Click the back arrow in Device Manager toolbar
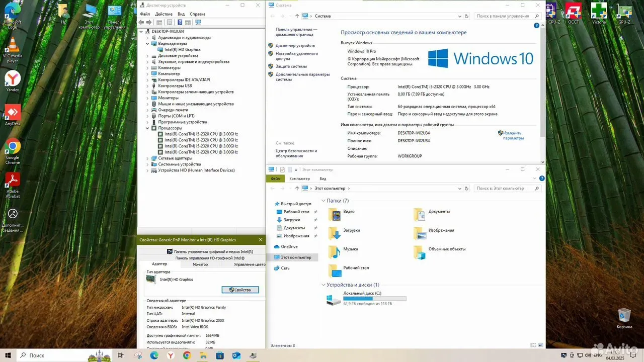Image resolution: width=644 pixels, height=362 pixels. 141,23
